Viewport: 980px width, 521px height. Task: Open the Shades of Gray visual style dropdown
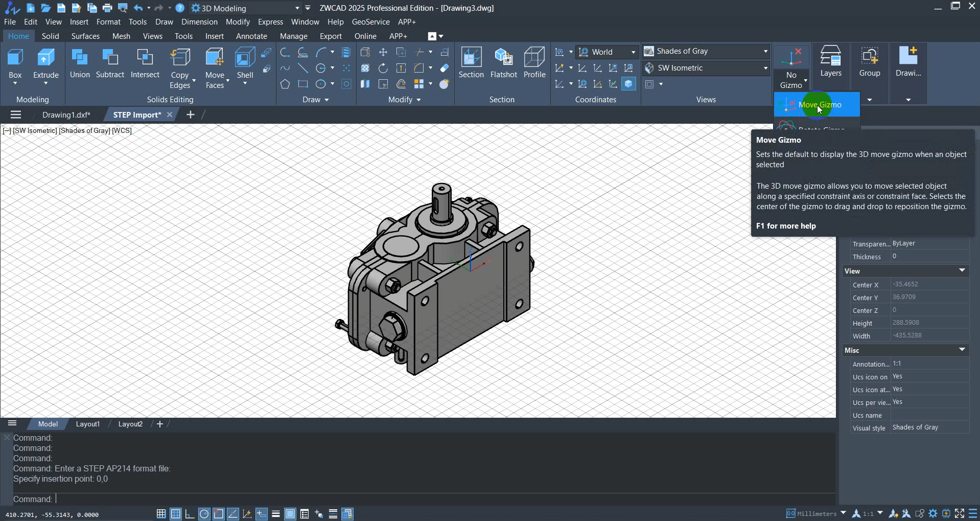coord(706,51)
